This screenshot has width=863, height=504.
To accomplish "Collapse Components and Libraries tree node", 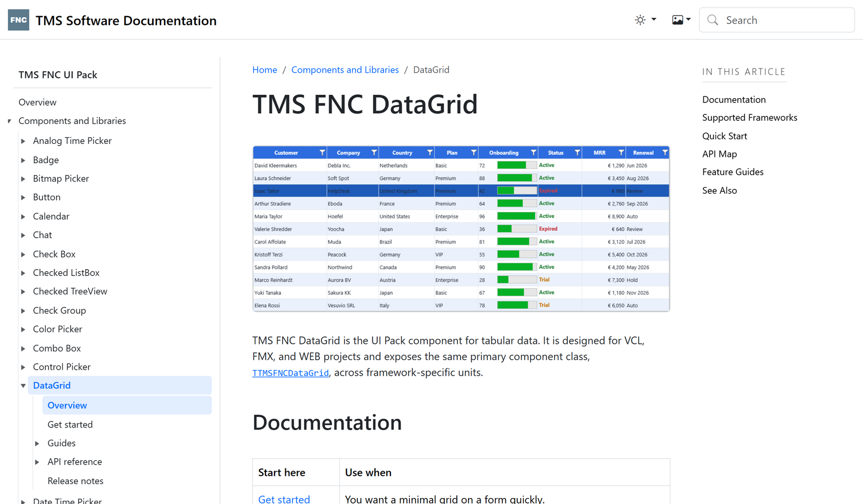I will [9, 121].
